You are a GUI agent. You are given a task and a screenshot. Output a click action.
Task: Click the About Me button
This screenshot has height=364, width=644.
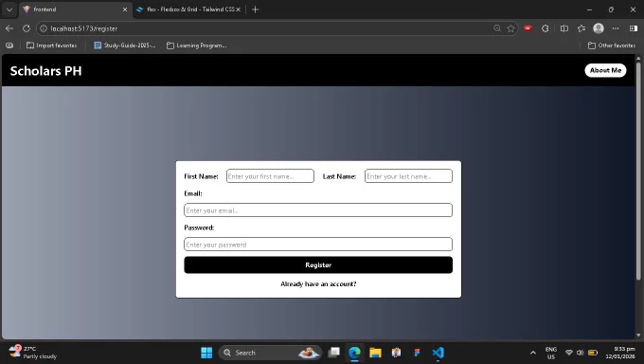[x=605, y=70]
